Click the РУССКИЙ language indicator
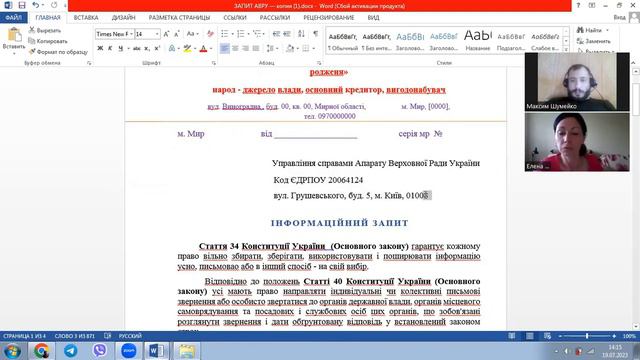640x360 pixels. 130,336
